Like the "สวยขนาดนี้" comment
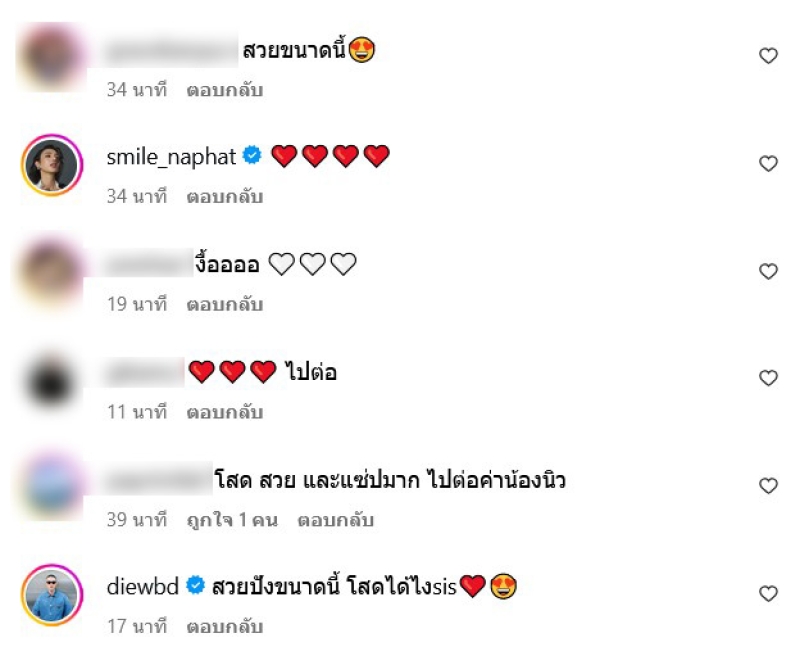The height and width of the screenshot is (665, 800). [x=768, y=56]
